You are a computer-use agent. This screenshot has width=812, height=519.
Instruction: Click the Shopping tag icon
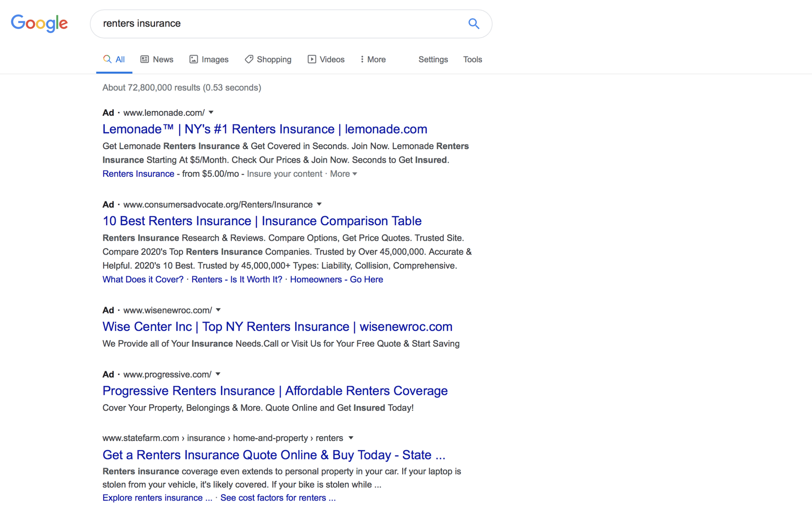250,59
